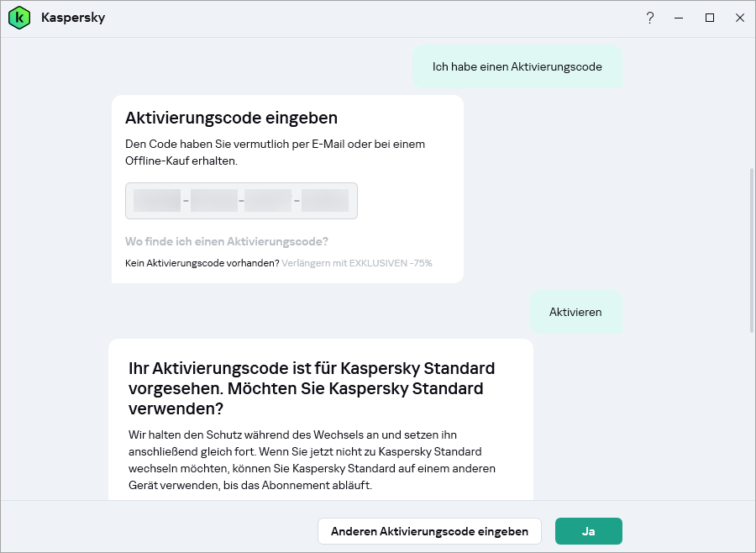The width and height of the screenshot is (756, 553).
Task: Click the Kaspersky title text
Action: pyautogui.click(x=73, y=18)
